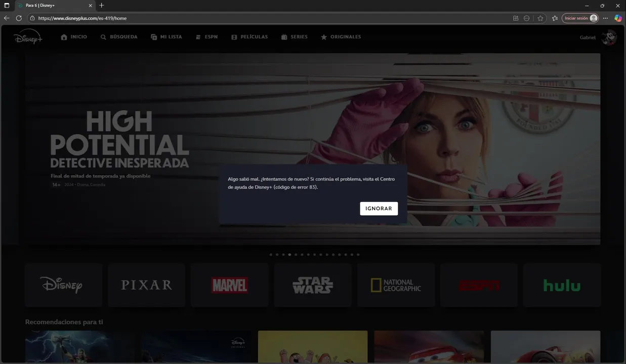626x364 pixels.
Task: Click the circled ellipsis icon in address bar
Action: (x=527, y=18)
